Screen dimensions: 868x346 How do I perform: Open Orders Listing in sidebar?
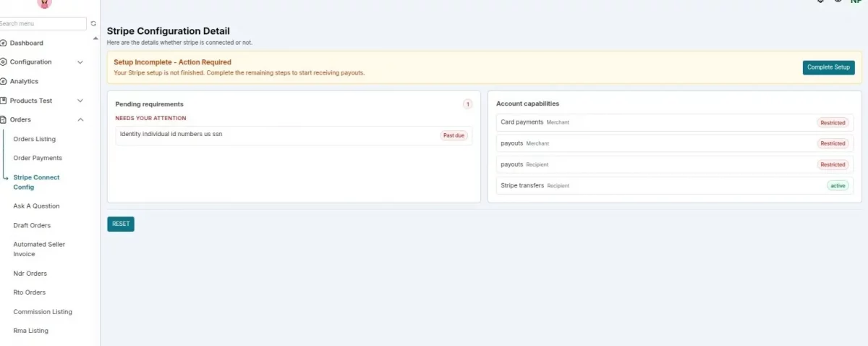point(34,139)
